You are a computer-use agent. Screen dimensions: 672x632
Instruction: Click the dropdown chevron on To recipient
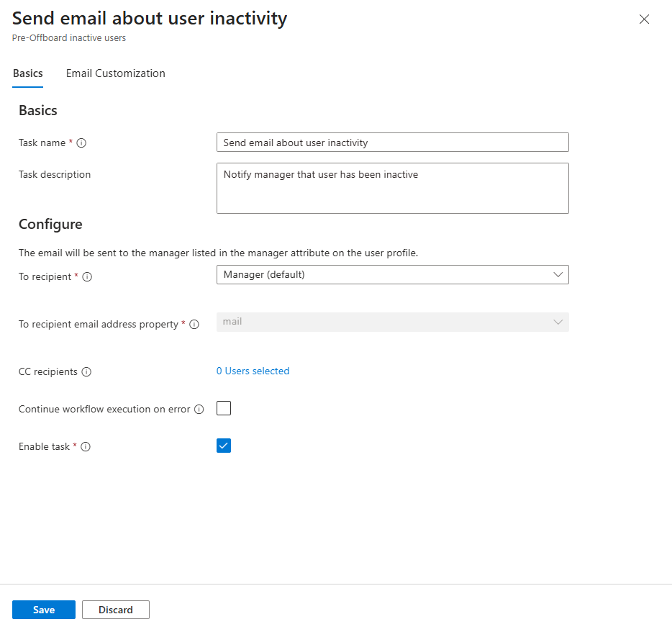click(x=558, y=274)
